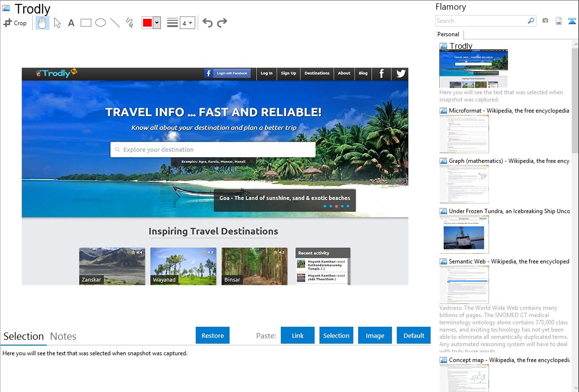Click Sign Up in Trodly navbar
Viewport: 579px width, 392px height.
tap(289, 73)
